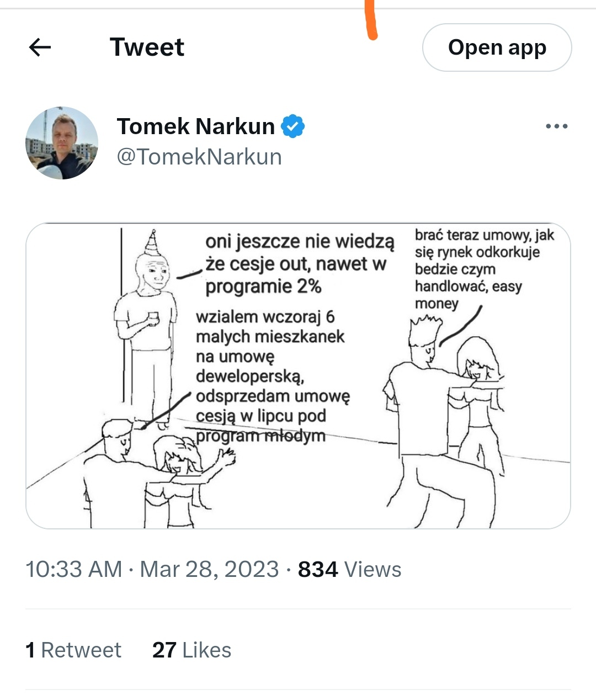This screenshot has width=596, height=700.
Task: View the 1 Retweet list
Action: 73,650
